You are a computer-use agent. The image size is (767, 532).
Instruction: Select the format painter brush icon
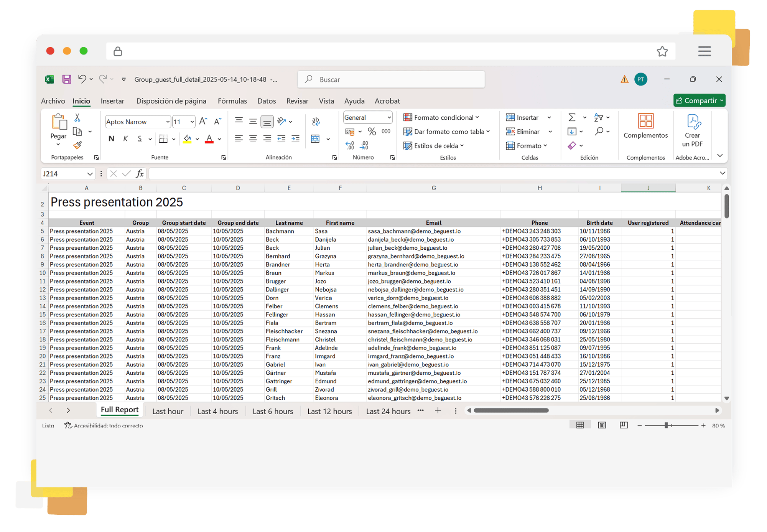tap(77, 145)
